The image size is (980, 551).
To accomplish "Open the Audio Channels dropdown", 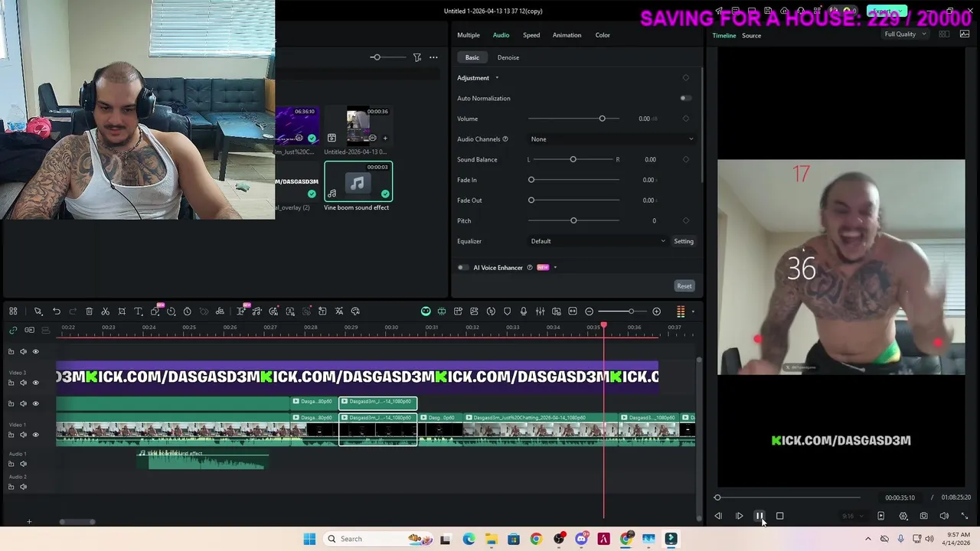I will pyautogui.click(x=612, y=139).
